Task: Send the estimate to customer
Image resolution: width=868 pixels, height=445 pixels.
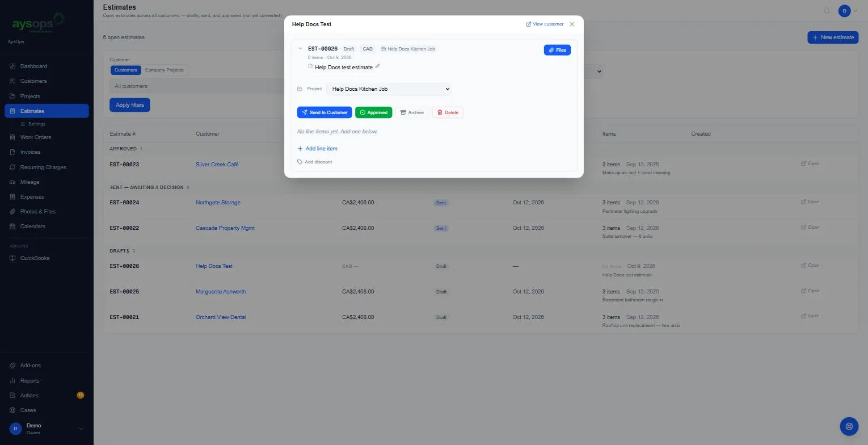Action: 325,112
